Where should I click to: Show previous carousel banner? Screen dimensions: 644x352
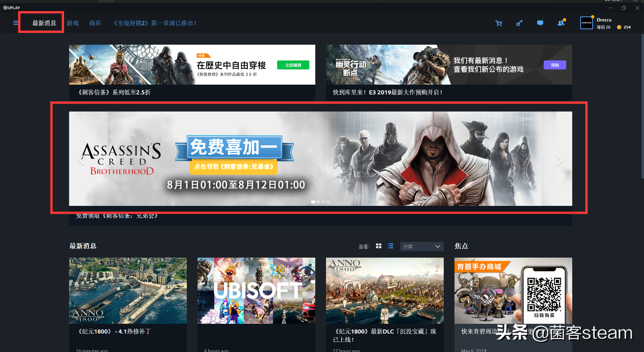(x=81, y=160)
